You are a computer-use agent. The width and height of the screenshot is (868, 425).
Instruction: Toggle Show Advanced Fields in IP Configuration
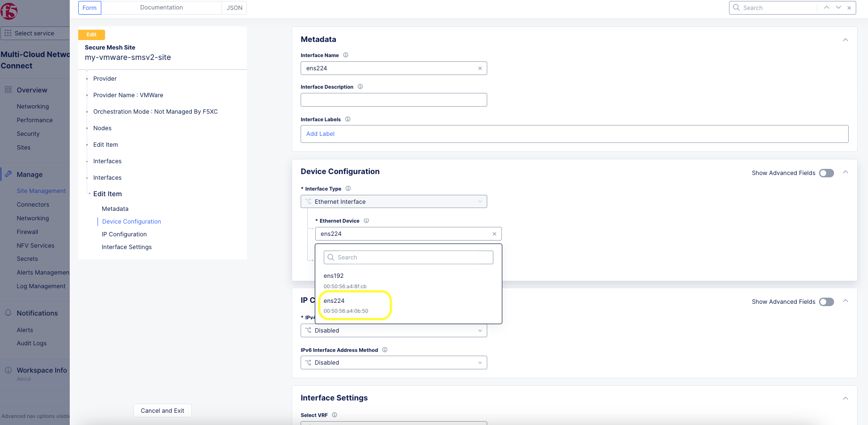coord(826,302)
